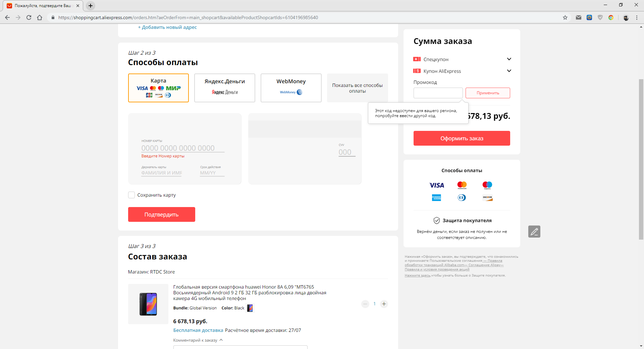Tick the Сохранить карту checkbox

[x=131, y=195]
